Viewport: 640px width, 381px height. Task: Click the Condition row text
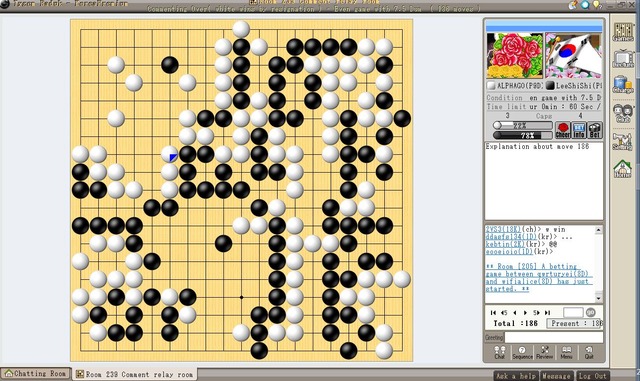(x=544, y=98)
